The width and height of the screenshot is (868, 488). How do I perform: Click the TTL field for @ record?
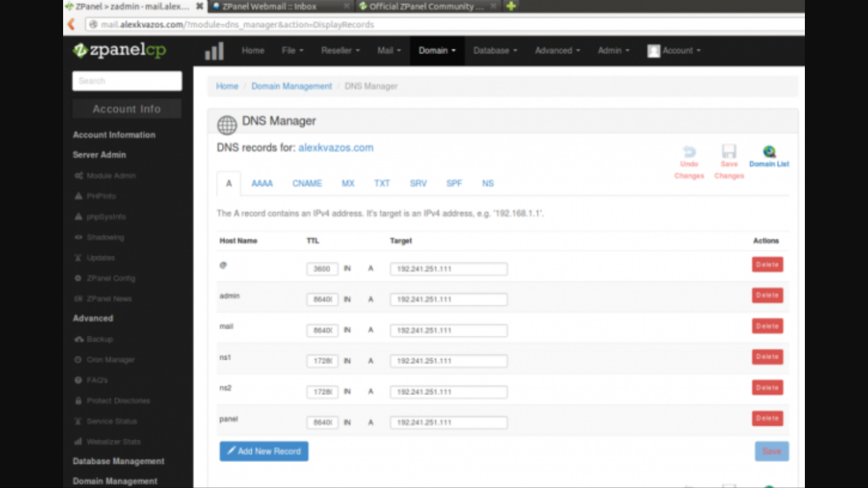click(x=322, y=269)
